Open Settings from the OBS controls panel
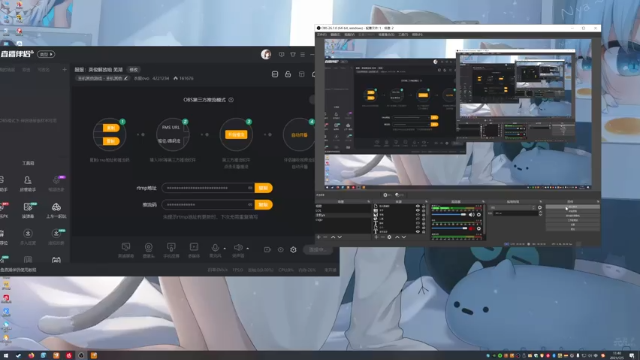The width and height of the screenshot is (640, 360). (573, 224)
